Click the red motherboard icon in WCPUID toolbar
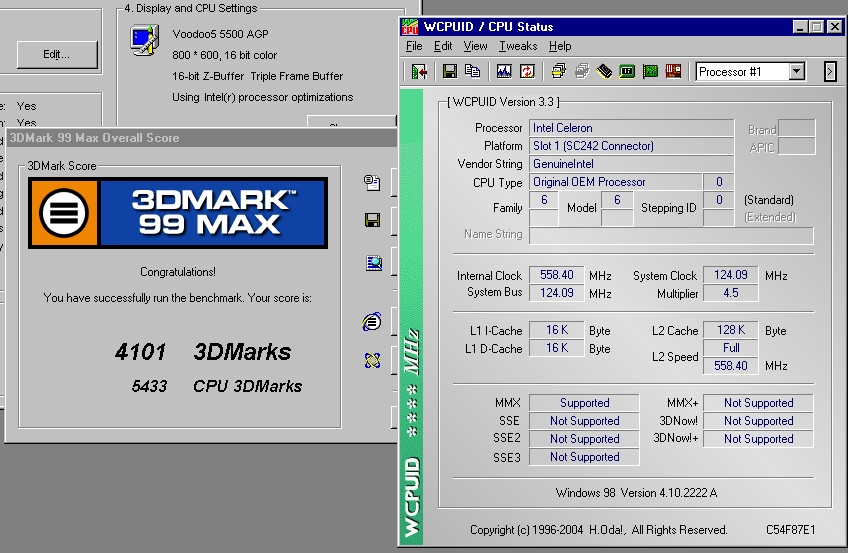848x553 pixels. pyautogui.click(x=673, y=71)
